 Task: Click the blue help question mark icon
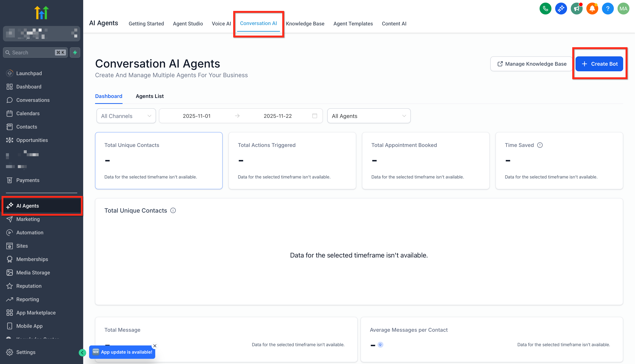[608, 9]
